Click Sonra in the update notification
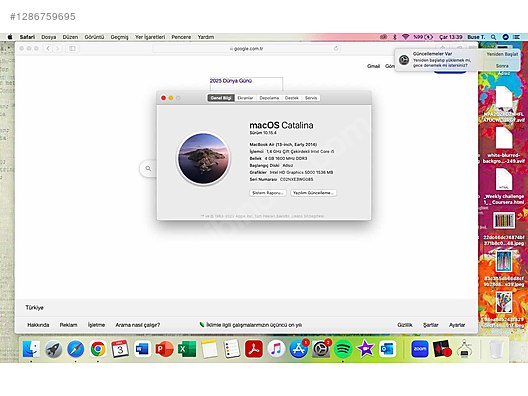Viewport: 528px width, 396px height. pos(502,66)
